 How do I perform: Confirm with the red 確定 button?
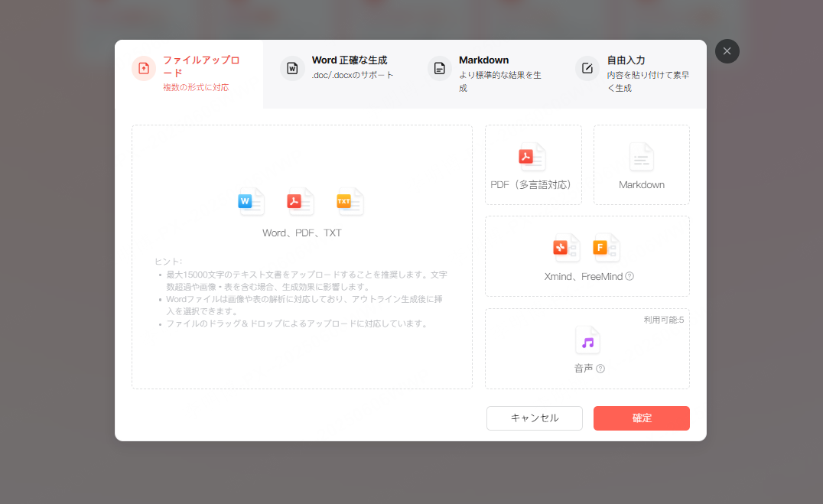[641, 418]
